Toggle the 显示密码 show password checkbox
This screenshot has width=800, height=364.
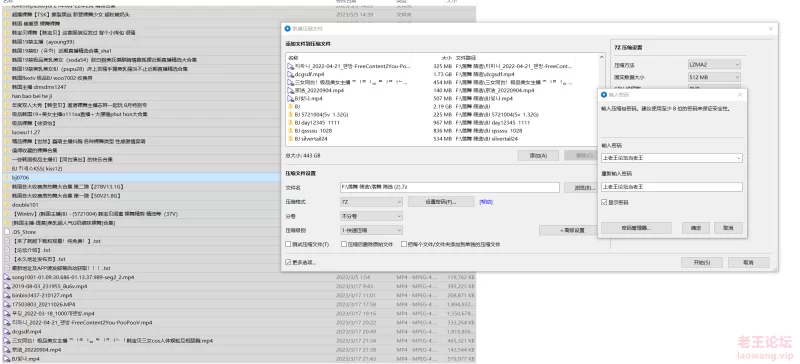coord(604,203)
